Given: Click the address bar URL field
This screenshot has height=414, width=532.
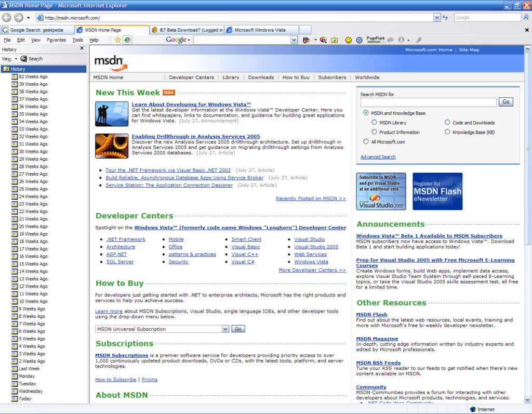Looking at the screenshot, I should pyautogui.click(x=235, y=18).
